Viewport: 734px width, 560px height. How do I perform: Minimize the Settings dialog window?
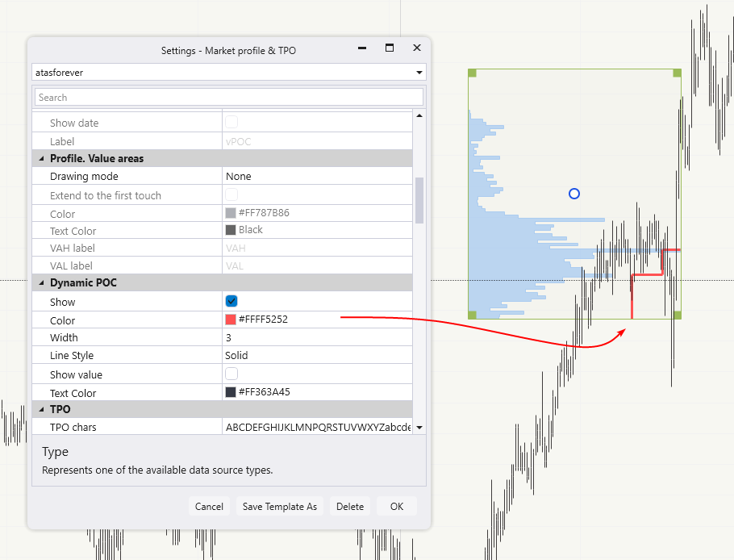click(x=362, y=48)
